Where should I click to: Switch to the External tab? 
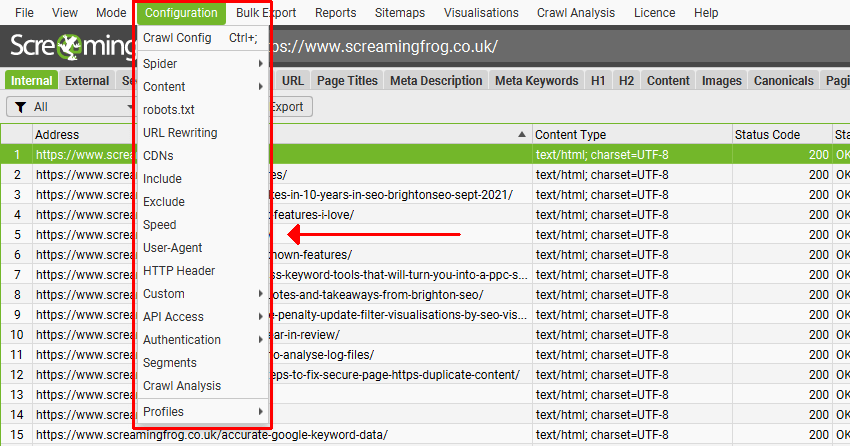tap(87, 80)
